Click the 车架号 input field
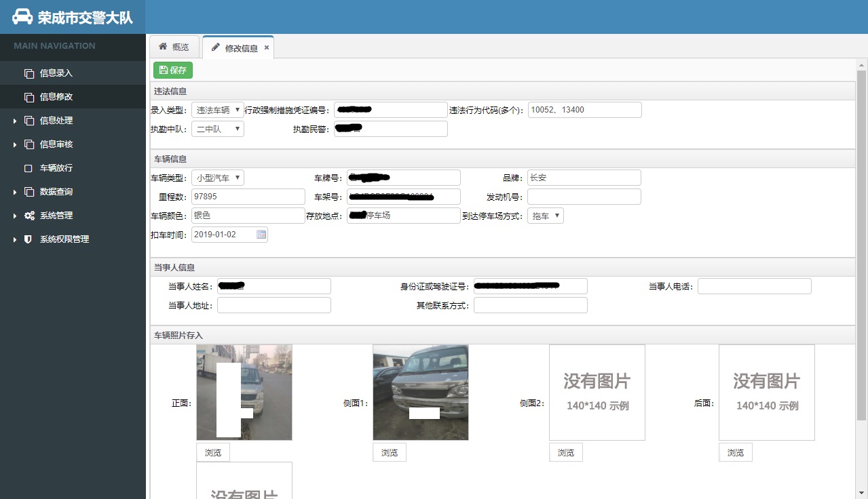The width and height of the screenshot is (868, 499). coord(404,197)
